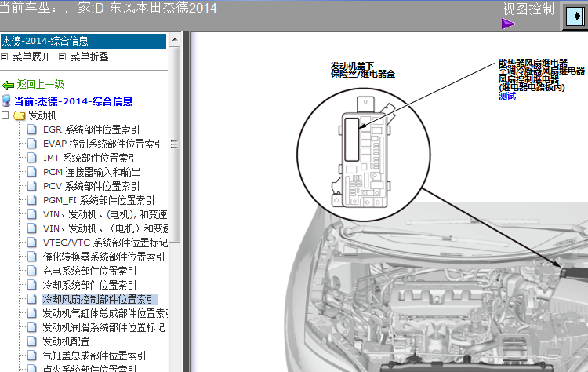Click document icon next to VTEC/VTC 系统部件位置标记

click(32, 243)
